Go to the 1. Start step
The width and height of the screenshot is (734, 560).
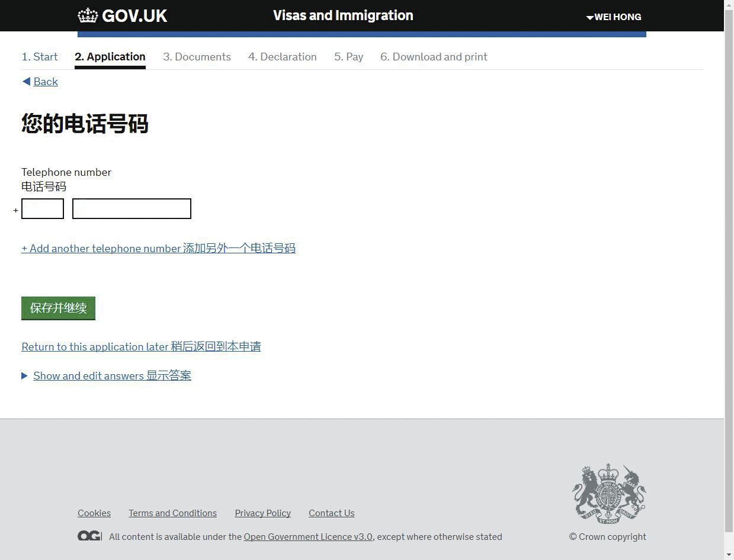[40, 57]
